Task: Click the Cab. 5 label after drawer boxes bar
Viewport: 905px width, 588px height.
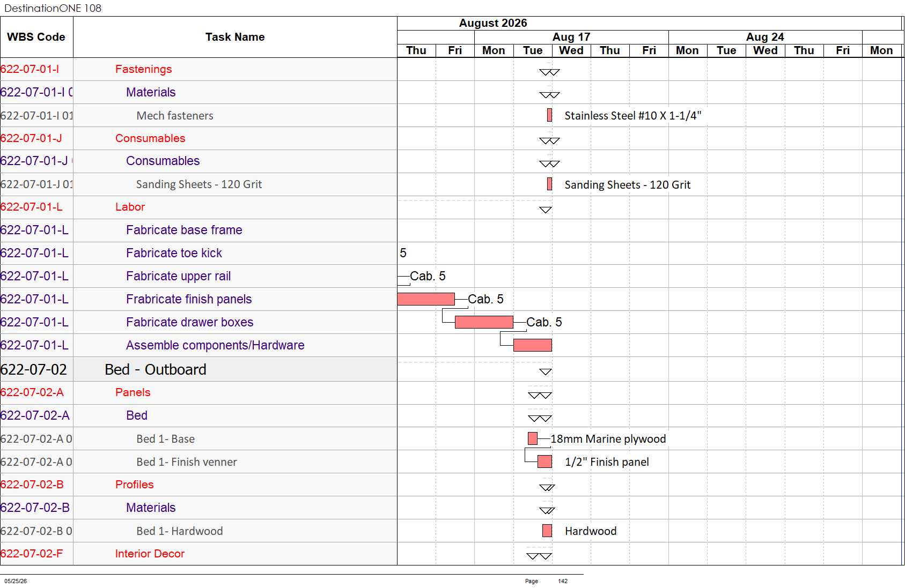Action: (x=544, y=322)
